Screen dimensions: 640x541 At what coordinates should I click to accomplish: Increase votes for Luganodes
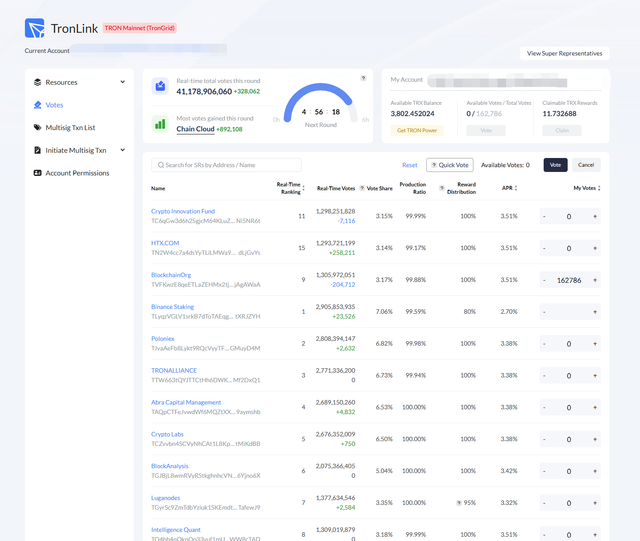click(x=595, y=503)
